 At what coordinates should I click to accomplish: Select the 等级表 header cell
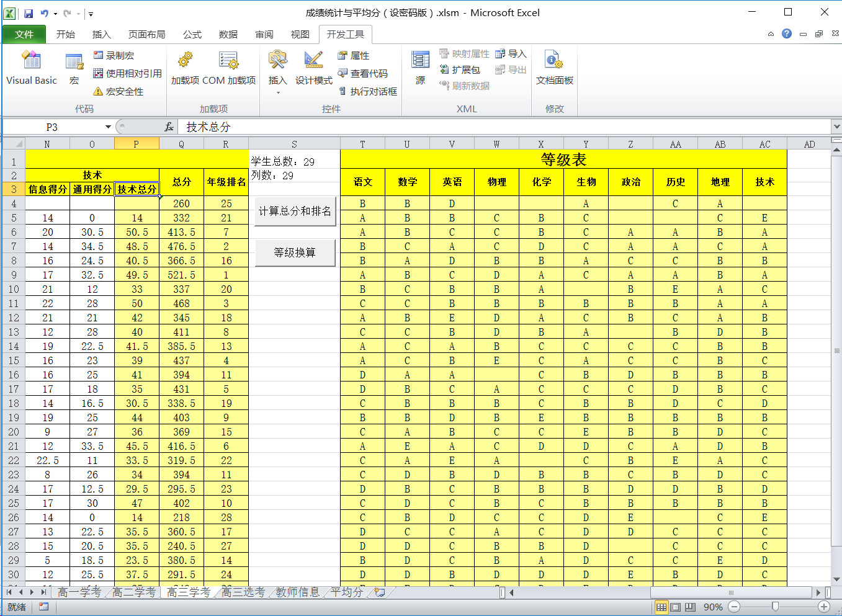pyautogui.click(x=563, y=159)
